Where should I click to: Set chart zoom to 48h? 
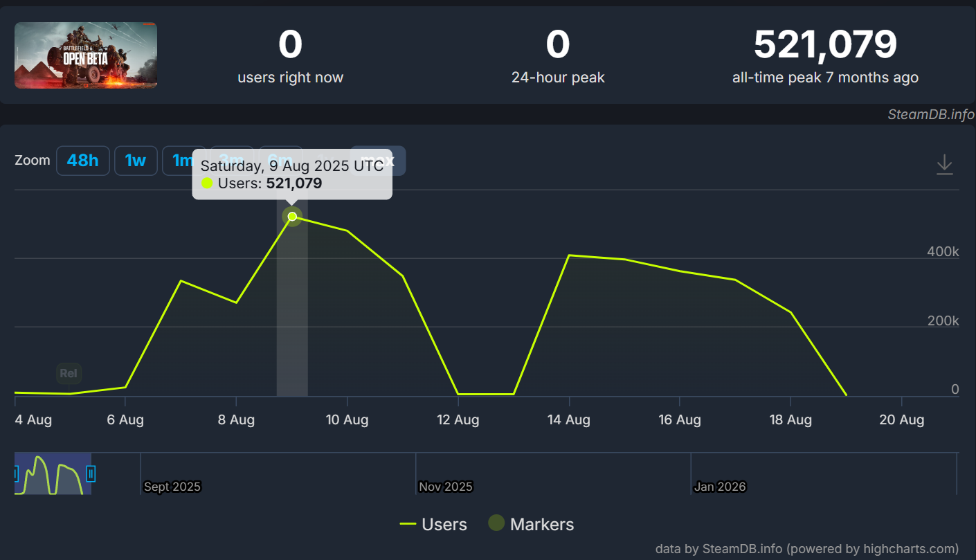point(82,161)
